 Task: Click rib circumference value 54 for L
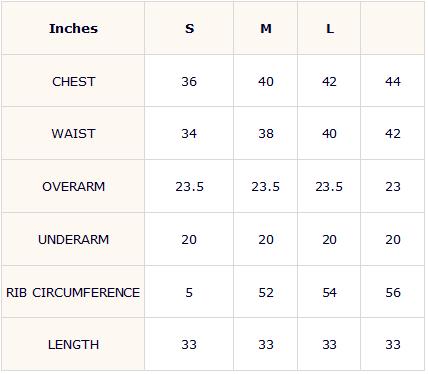329,292
